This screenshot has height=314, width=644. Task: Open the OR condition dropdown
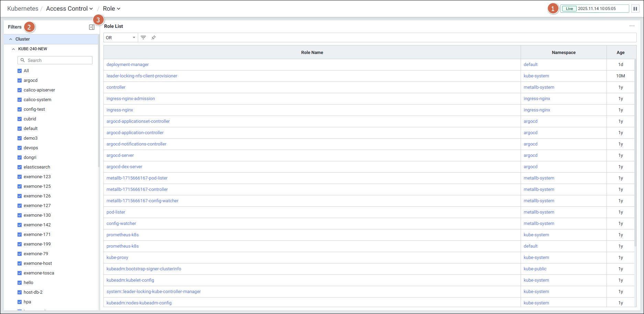click(x=120, y=37)
